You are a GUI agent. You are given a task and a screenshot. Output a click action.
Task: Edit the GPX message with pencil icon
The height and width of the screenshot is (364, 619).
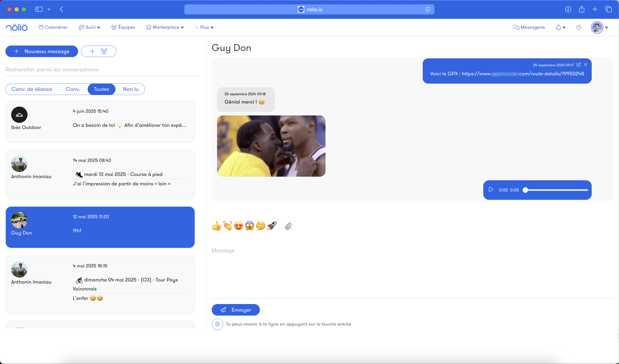coord(579,65)
